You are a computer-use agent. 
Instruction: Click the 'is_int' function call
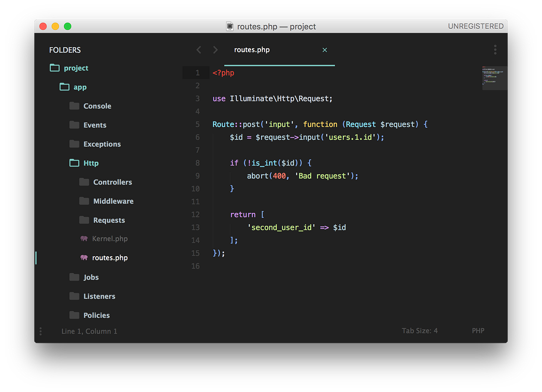(x=264, y=163)
